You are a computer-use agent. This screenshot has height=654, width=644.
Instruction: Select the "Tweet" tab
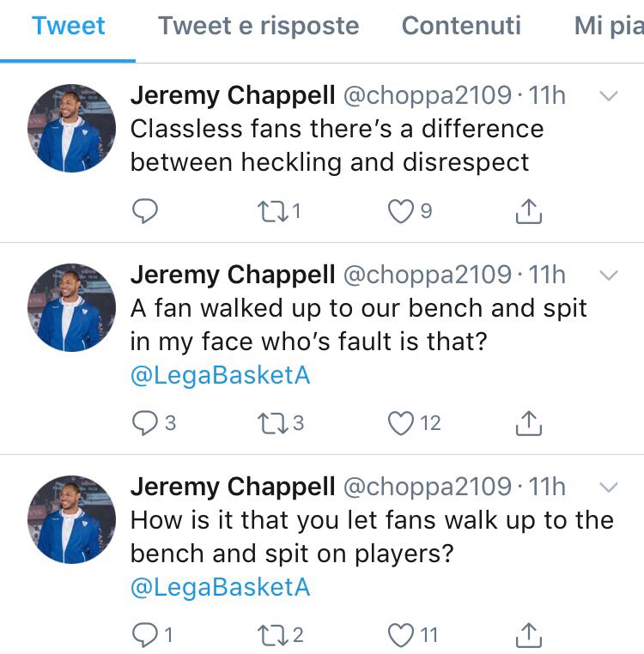(x=68, y=26)
